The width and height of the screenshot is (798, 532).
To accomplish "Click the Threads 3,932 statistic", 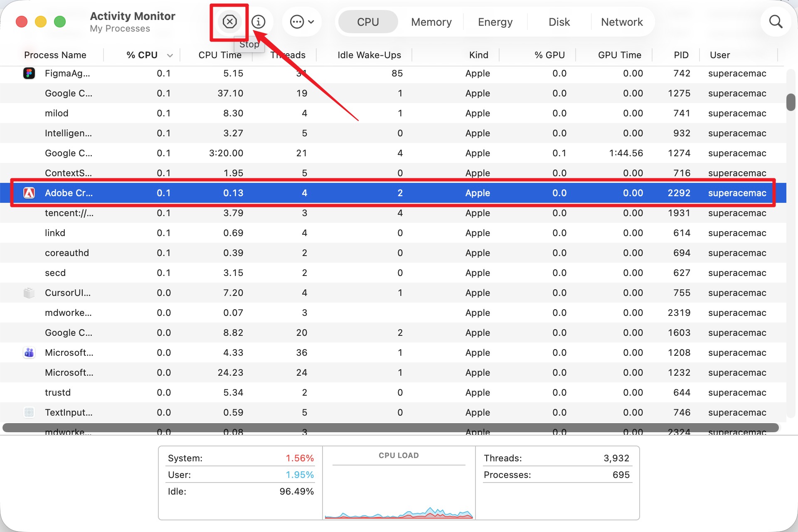I will pyautogui.click(x=557, y=458).
